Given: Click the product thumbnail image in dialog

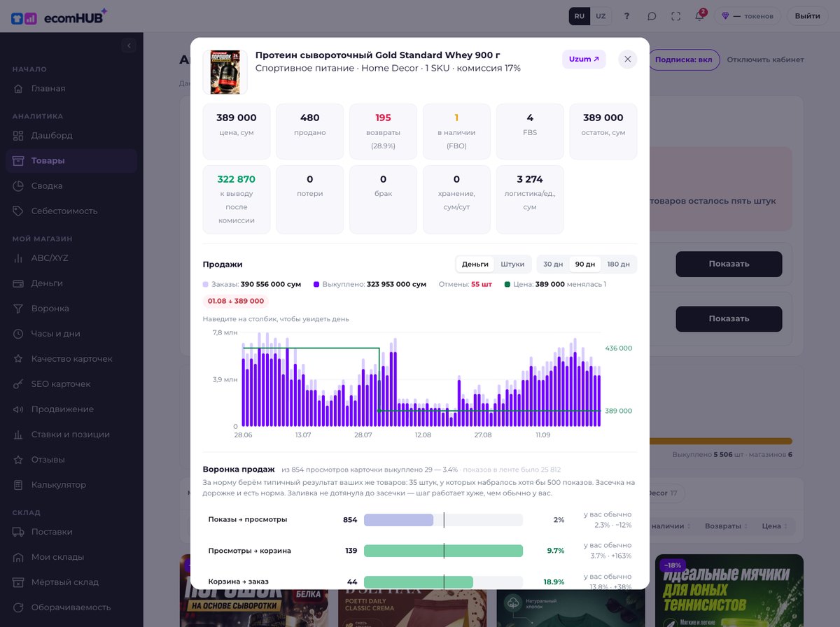Looking at the screenshot, I should tap(225, 72).
